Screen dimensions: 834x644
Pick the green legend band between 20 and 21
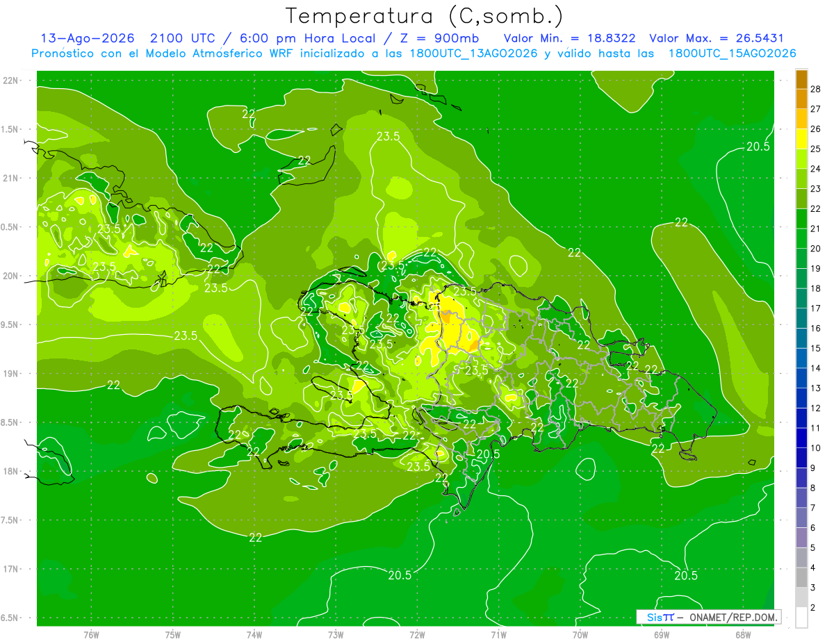(801, 239)
